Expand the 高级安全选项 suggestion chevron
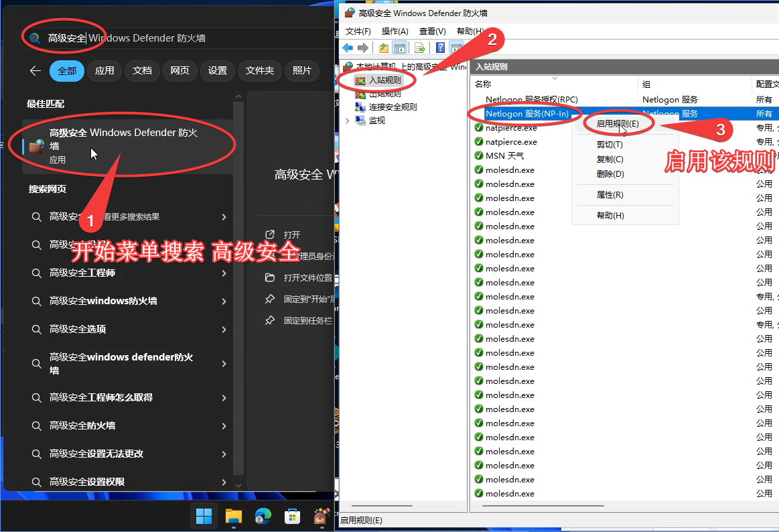 coord(224,330)
